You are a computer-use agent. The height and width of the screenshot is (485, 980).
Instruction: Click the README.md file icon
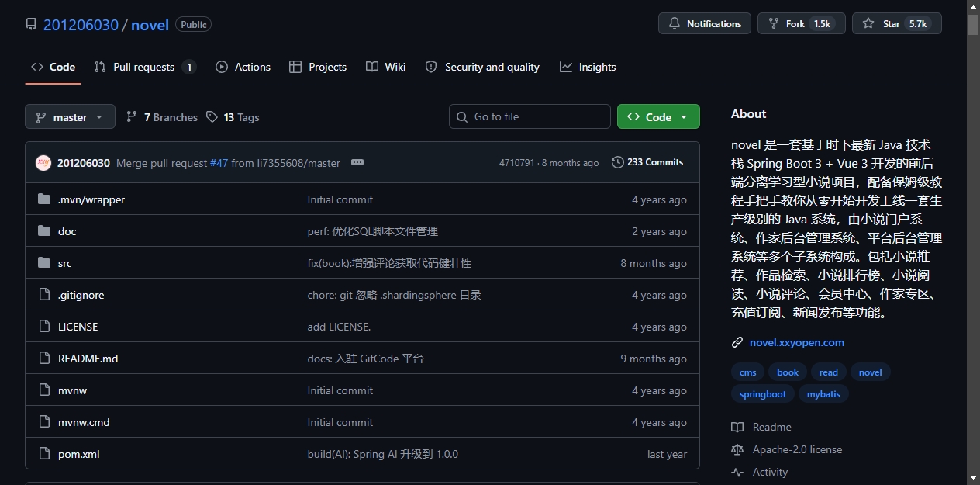coord(44,359)
